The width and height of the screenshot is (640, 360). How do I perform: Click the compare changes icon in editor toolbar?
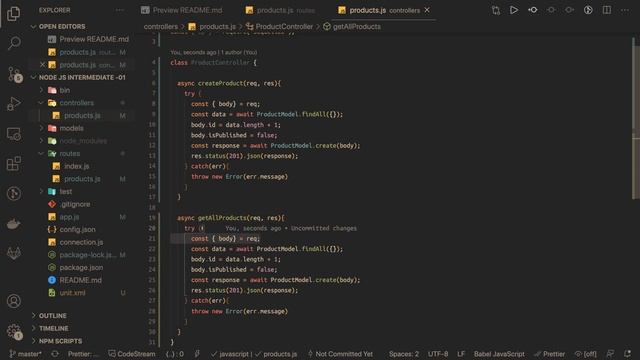click(496, 10)
